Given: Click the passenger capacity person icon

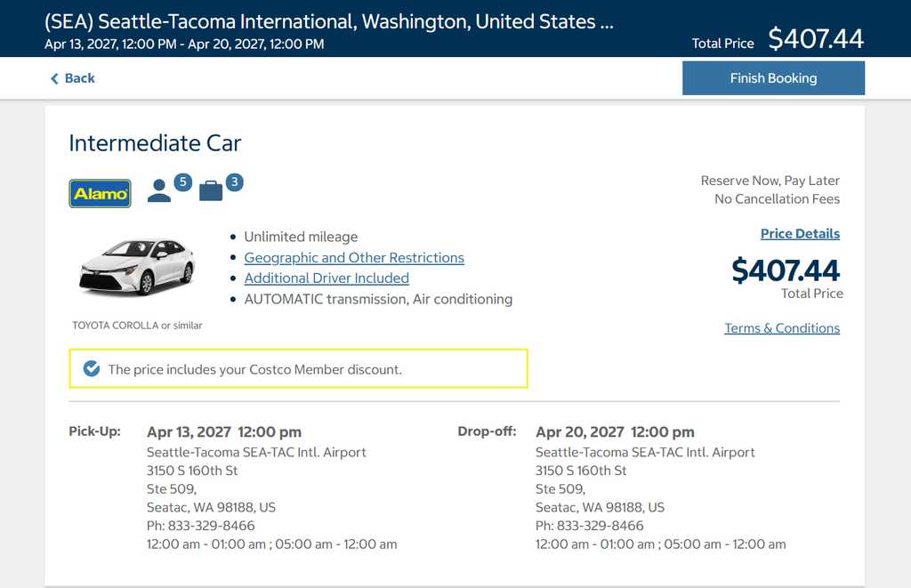Looking at the screenshot, I should pos(159,190).
